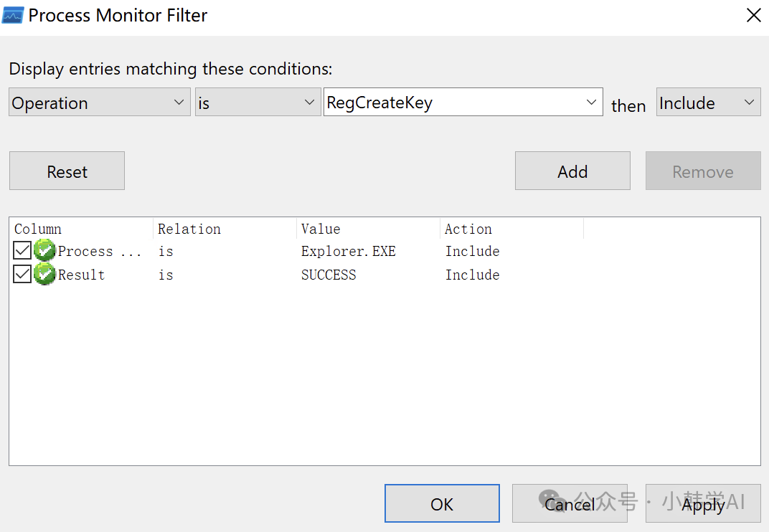Click green checkmark icon on Process row
769x532 pixels.
44,251
